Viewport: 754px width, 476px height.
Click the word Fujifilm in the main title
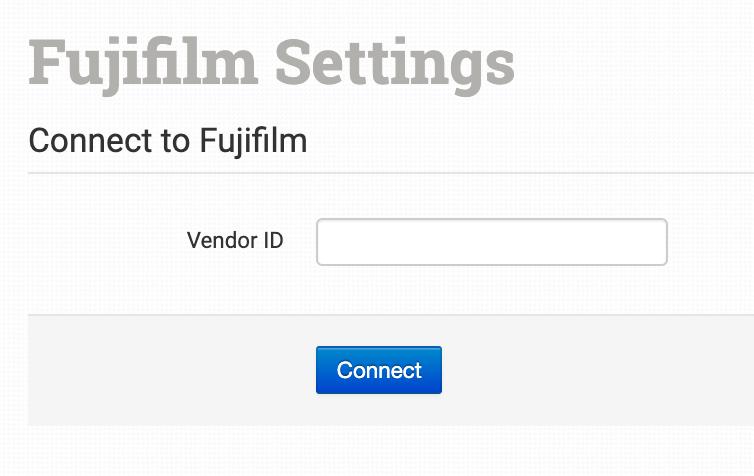pyautogui.click(x=144, y=64)
